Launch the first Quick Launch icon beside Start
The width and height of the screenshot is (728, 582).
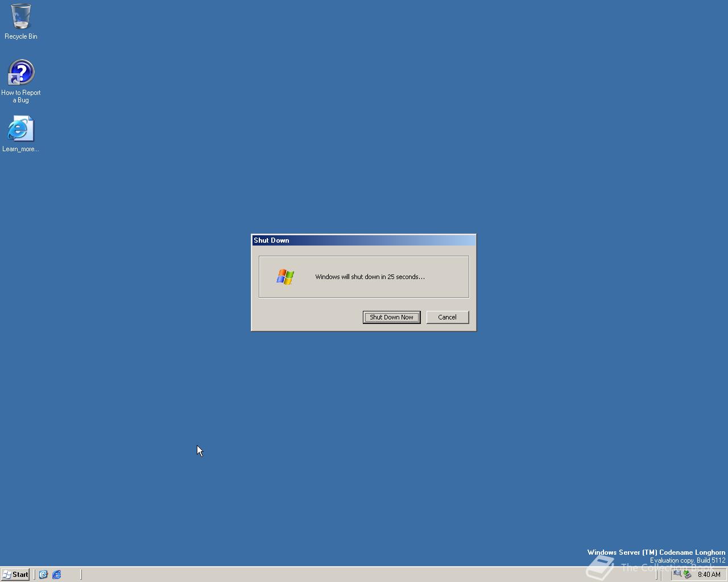tap(43, 575)
